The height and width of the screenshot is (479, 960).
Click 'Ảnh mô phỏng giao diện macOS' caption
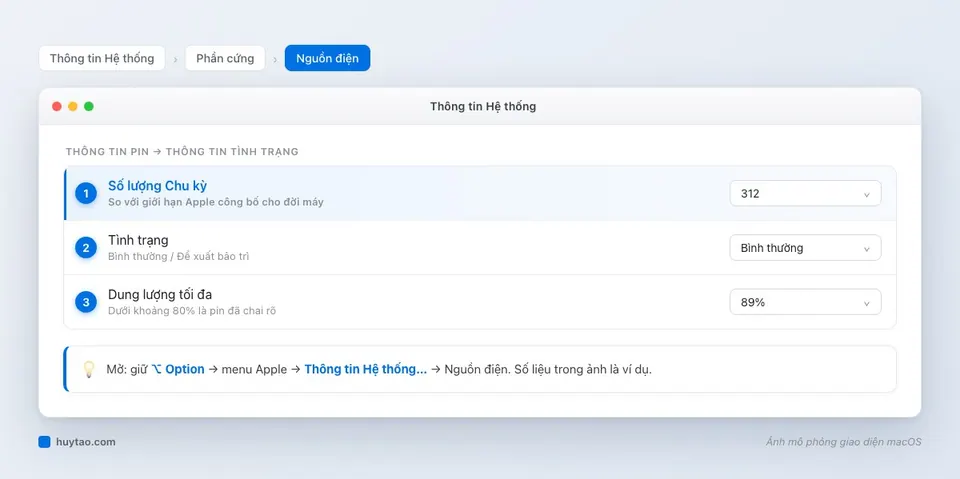tap(843, 442)
